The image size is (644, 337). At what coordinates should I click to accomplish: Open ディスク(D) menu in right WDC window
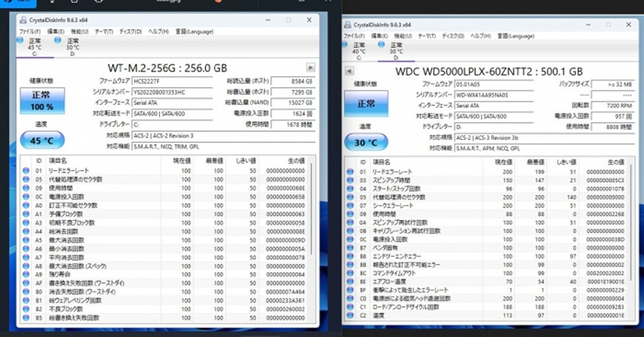click(453, 36)
